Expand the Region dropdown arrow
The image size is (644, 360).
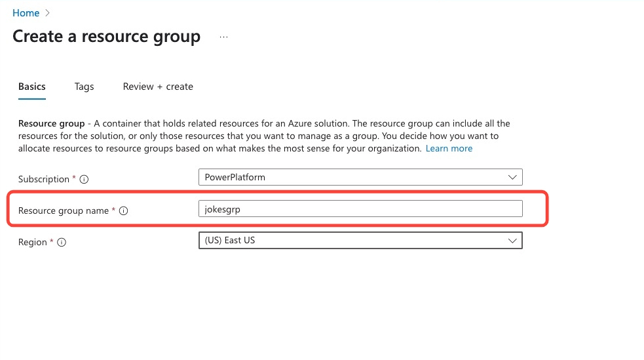click(x=512, y=241)
